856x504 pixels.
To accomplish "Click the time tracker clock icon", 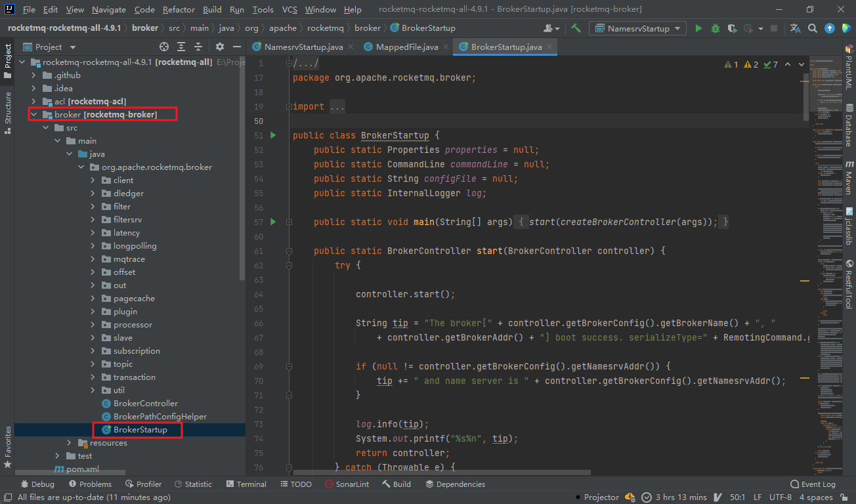I will [647, 497].
